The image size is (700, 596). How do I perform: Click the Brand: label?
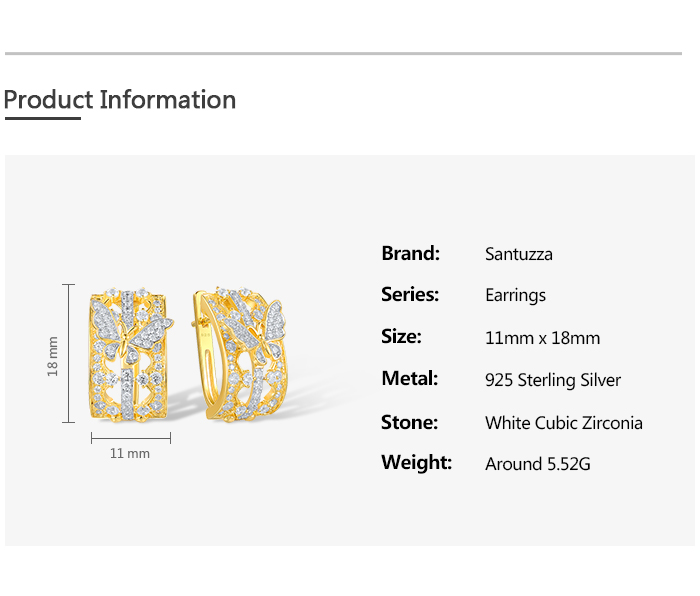point(410,253)
